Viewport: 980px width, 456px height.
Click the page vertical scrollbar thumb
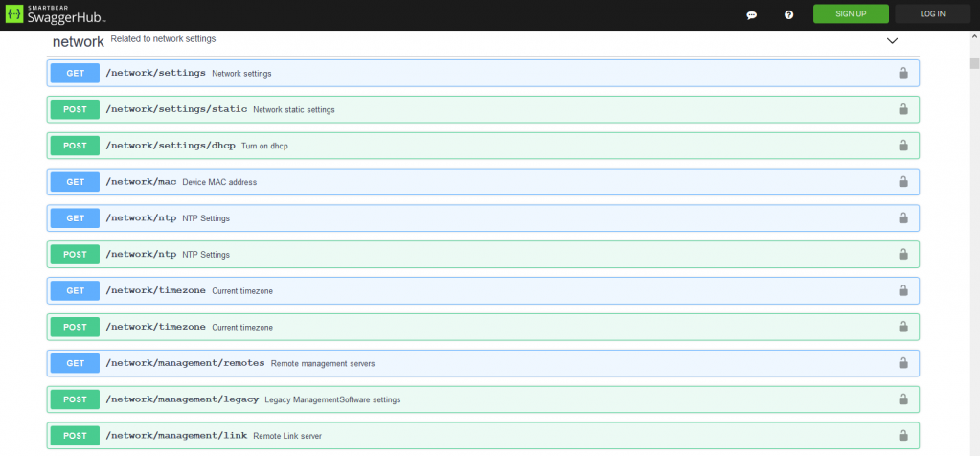(973, 64)
